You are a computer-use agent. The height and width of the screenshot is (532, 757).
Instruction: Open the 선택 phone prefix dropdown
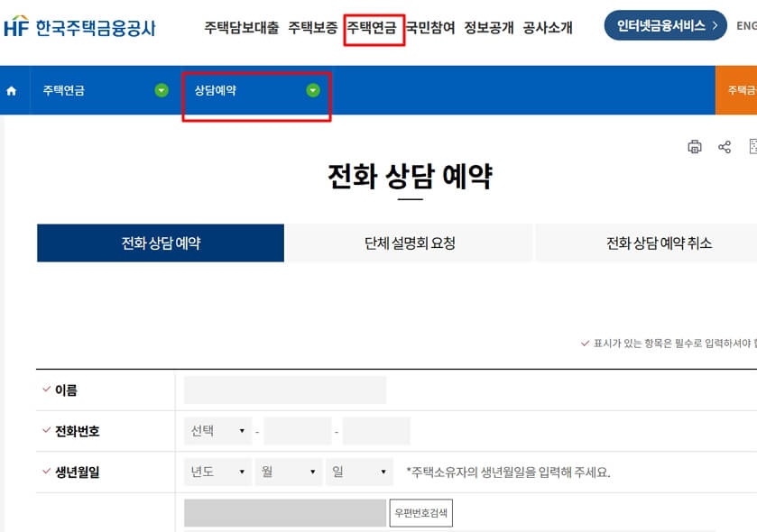click(x=217, y=432)
